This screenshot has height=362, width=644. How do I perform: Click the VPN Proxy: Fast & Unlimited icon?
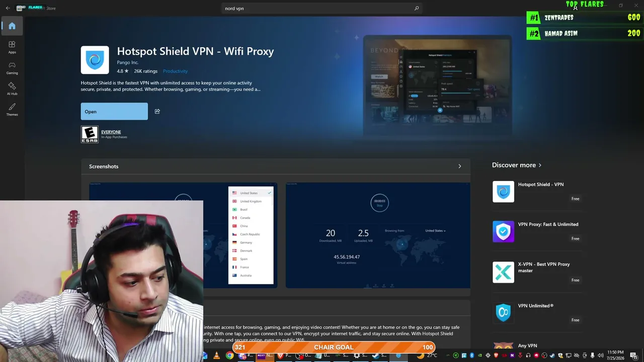[503, 232]
